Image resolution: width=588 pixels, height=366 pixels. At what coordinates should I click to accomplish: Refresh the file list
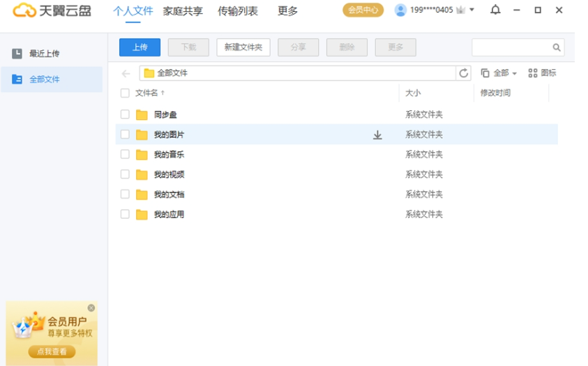464,73
